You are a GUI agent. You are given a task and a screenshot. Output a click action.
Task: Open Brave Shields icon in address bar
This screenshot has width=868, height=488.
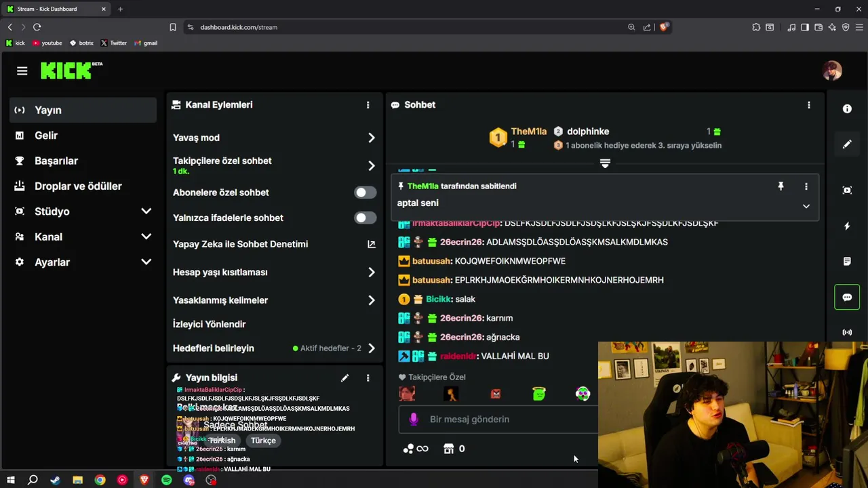click(x=664, y=27)
